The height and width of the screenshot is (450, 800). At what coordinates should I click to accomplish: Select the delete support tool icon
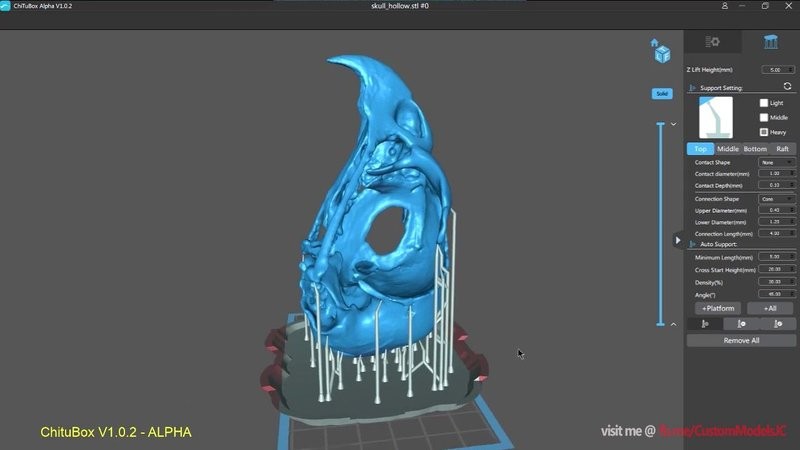776,323
